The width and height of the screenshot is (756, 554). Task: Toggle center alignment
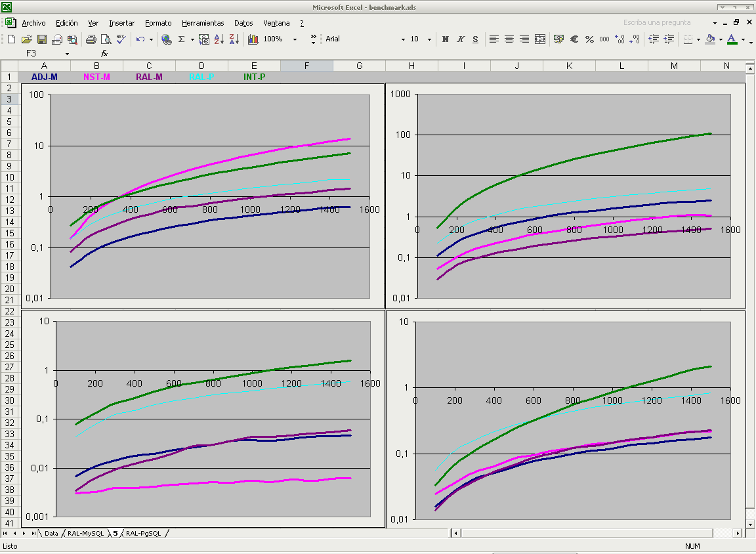[x=509, y=39]
